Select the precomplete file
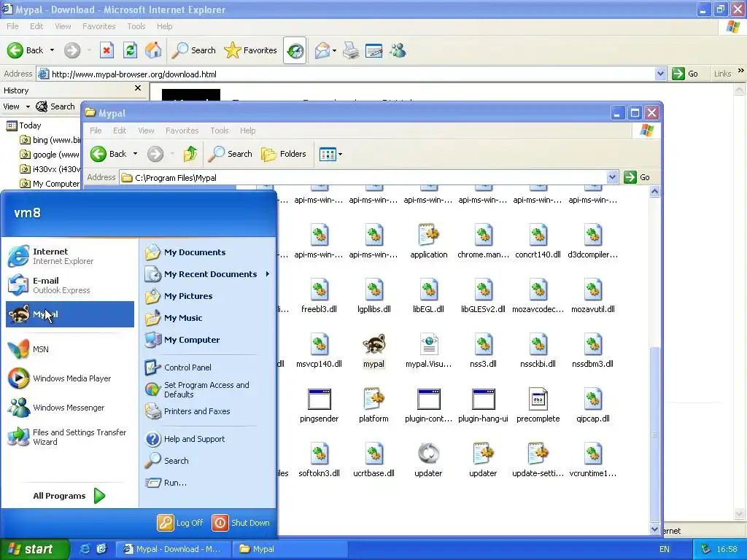 (x=538, y=405)
